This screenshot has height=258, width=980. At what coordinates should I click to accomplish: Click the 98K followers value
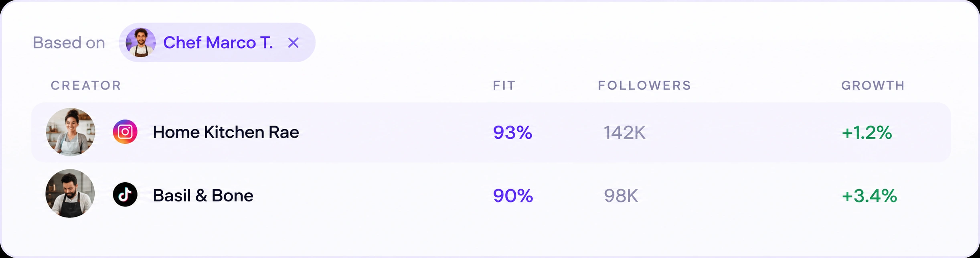621,196
